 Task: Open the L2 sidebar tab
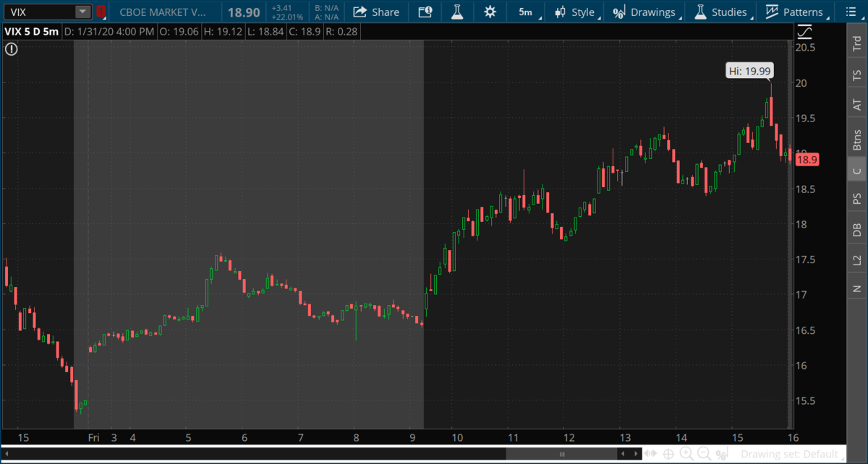856,259
